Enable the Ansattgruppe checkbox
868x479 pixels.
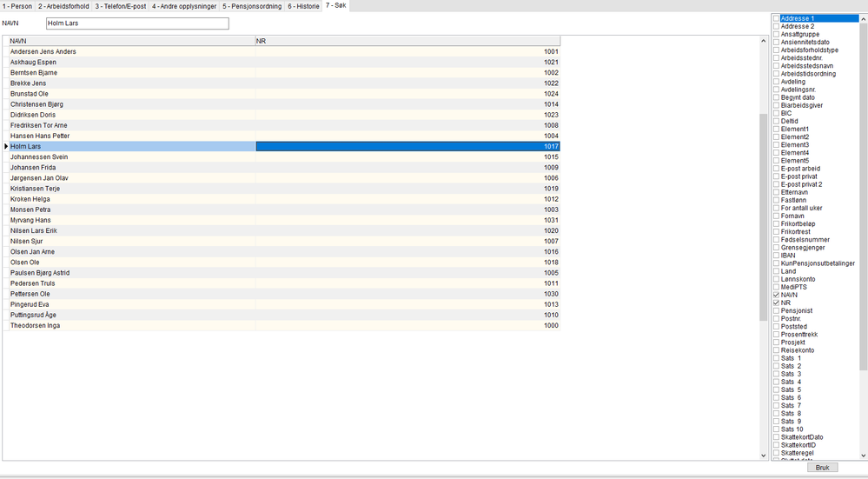click(x=776, y=34)
